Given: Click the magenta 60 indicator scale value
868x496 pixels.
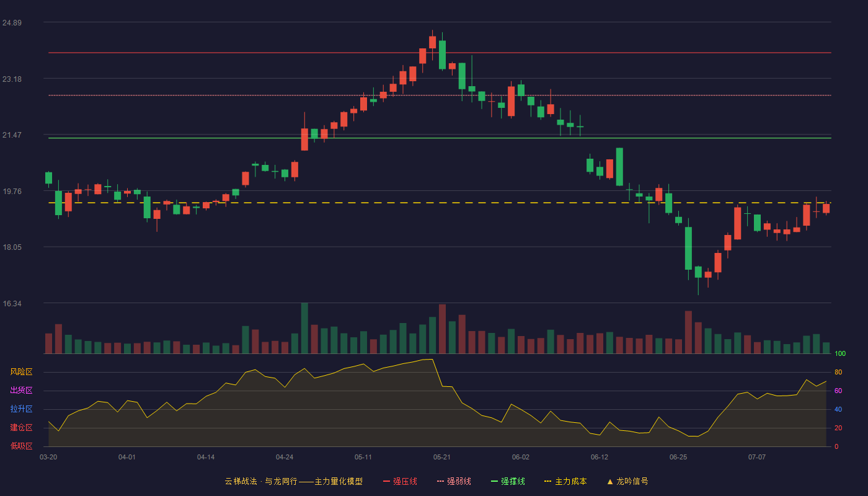Looking at the screenshot, I should pos(838,391).
